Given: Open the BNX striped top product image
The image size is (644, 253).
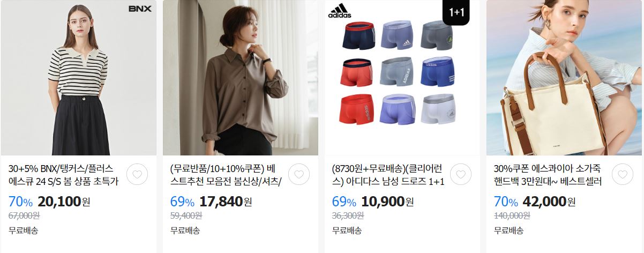Looking at the screenshot, I should point(79,78).
